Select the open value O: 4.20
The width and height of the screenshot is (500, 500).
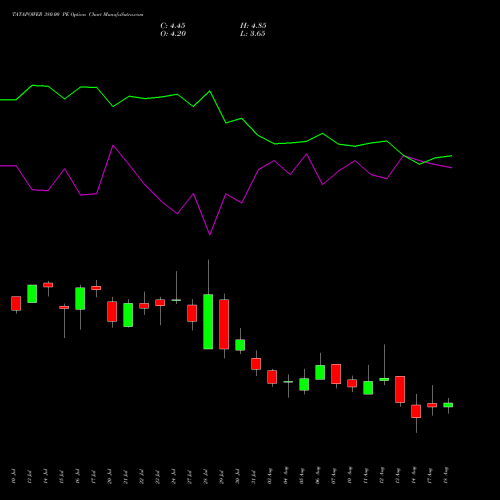(173, 34)
